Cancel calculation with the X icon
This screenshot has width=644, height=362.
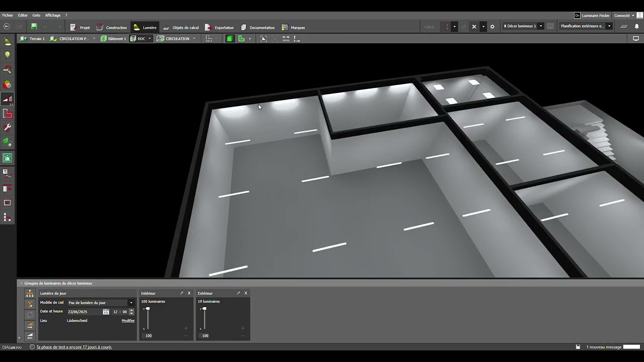click(474, 27)
